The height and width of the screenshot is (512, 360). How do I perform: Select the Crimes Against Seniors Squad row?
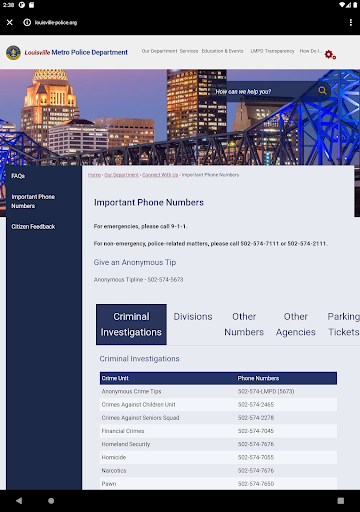click(218, 418)
